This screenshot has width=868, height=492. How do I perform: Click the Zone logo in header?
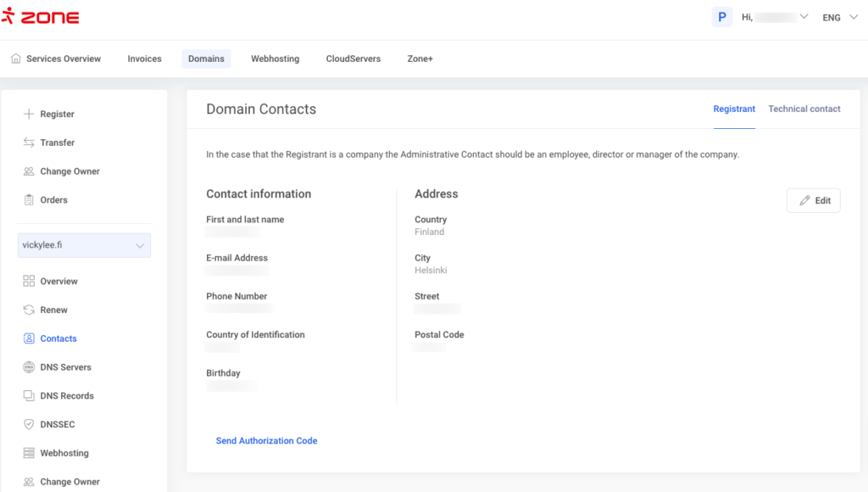(41, 17)
